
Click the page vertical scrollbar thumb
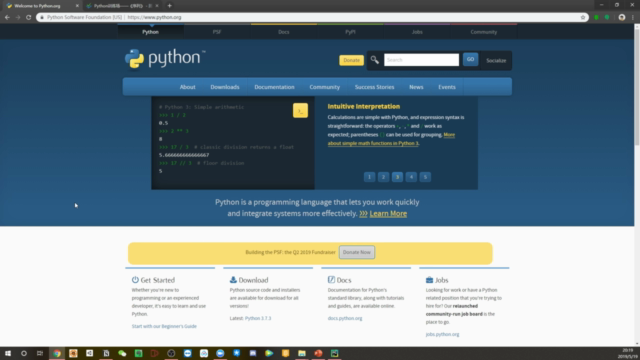637,87
